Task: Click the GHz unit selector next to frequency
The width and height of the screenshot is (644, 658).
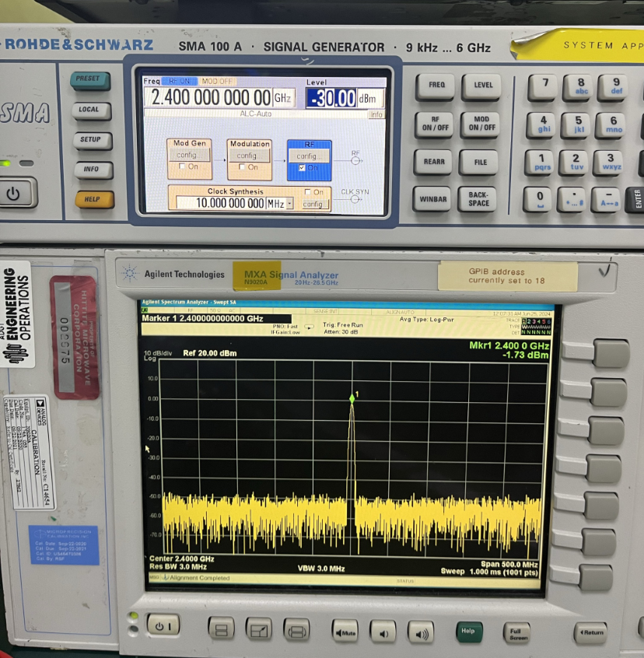Action: point(282,97)
